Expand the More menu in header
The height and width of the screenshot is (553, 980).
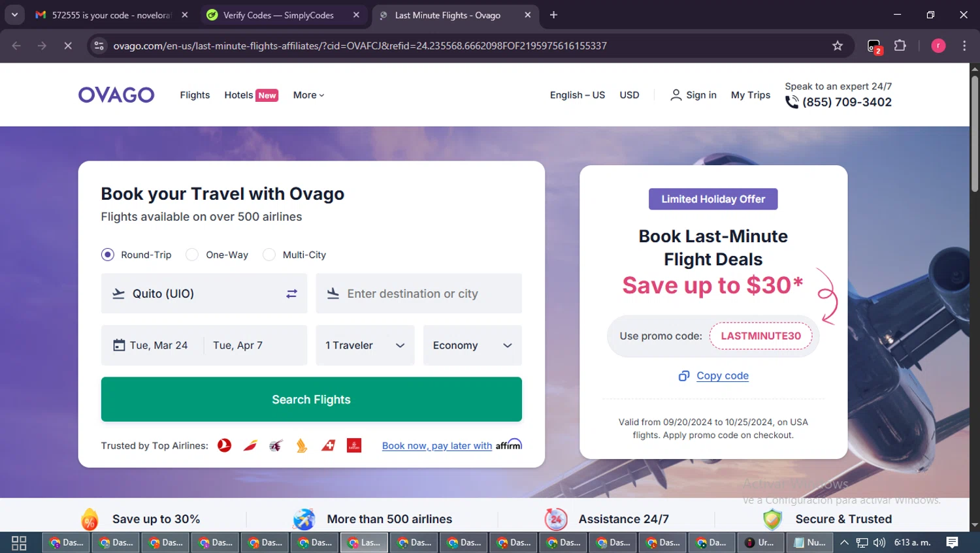pyautogui.click(x=308, y=95)
